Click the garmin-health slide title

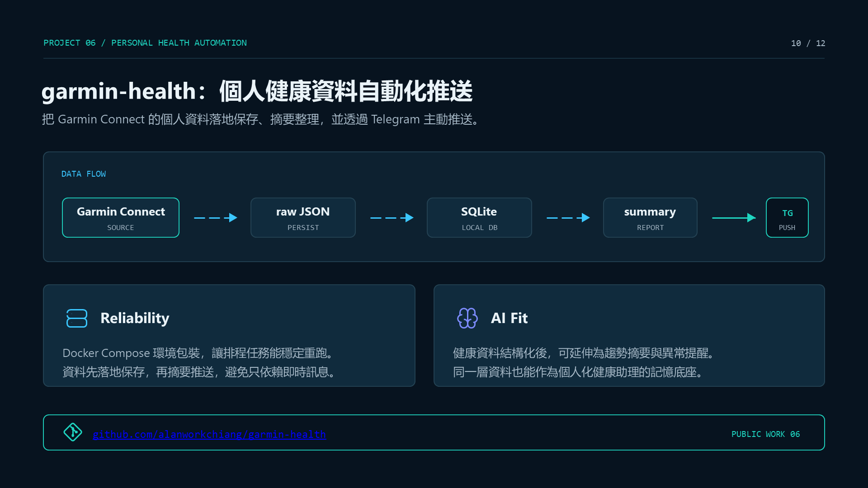coord(257,91)
